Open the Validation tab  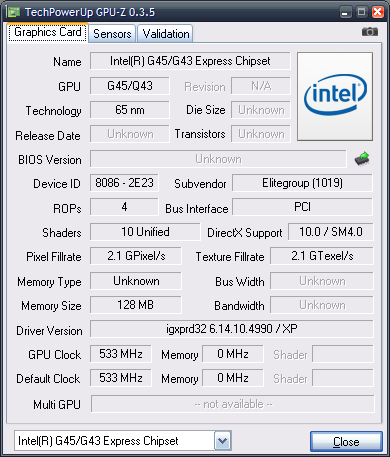(166, 34)
